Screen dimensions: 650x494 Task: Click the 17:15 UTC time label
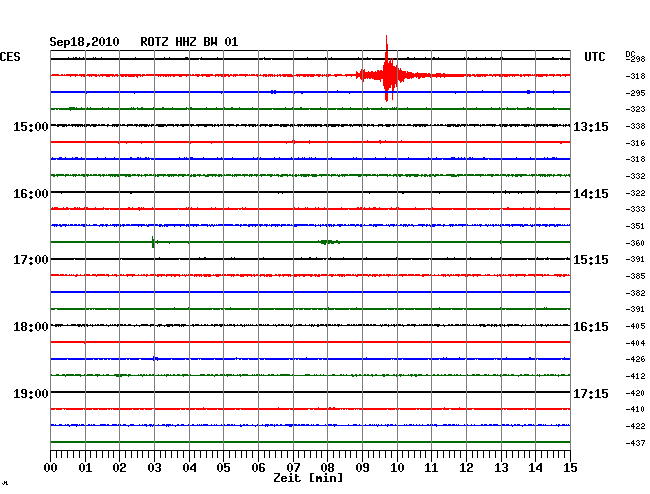click(x=591, y=393)
